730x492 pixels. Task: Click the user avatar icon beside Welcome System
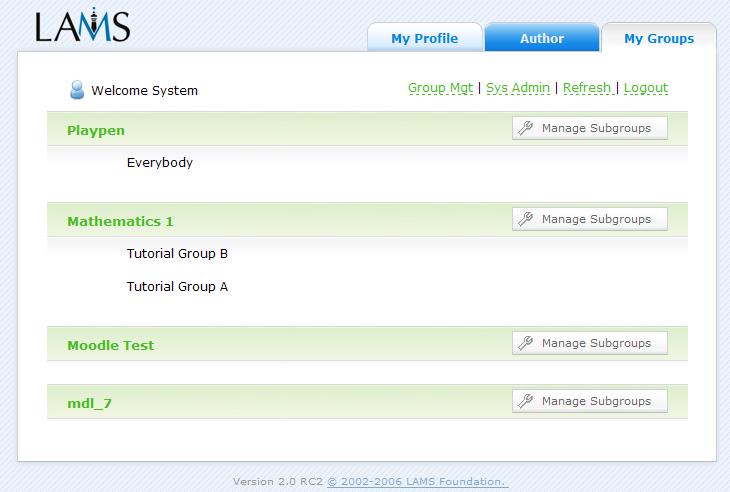coord(77,91)
